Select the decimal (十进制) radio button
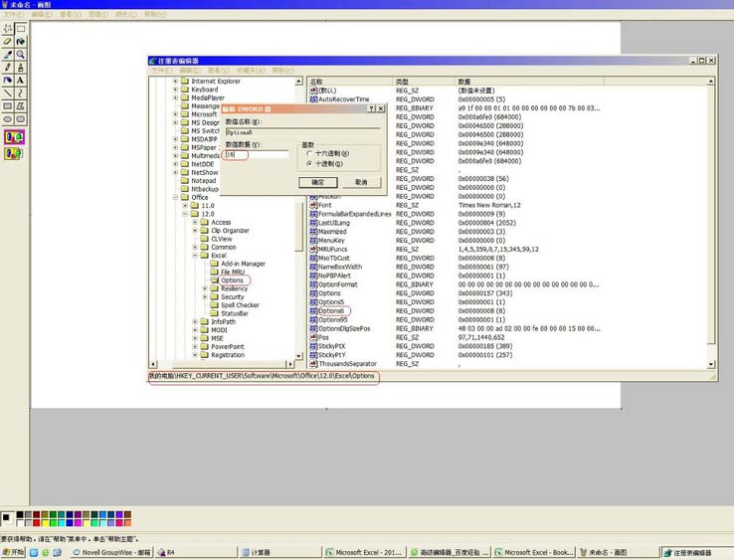 point(309,163)
